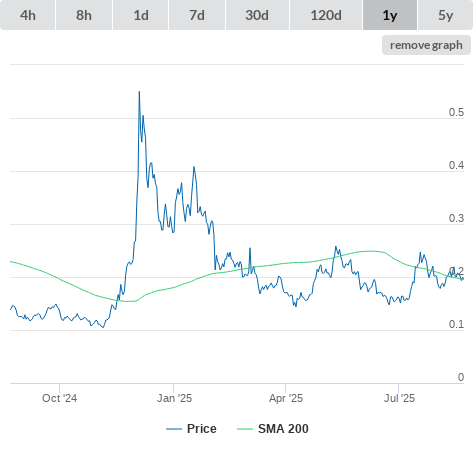
Task: Select the active 1y range tab
Action: point(390,15)
